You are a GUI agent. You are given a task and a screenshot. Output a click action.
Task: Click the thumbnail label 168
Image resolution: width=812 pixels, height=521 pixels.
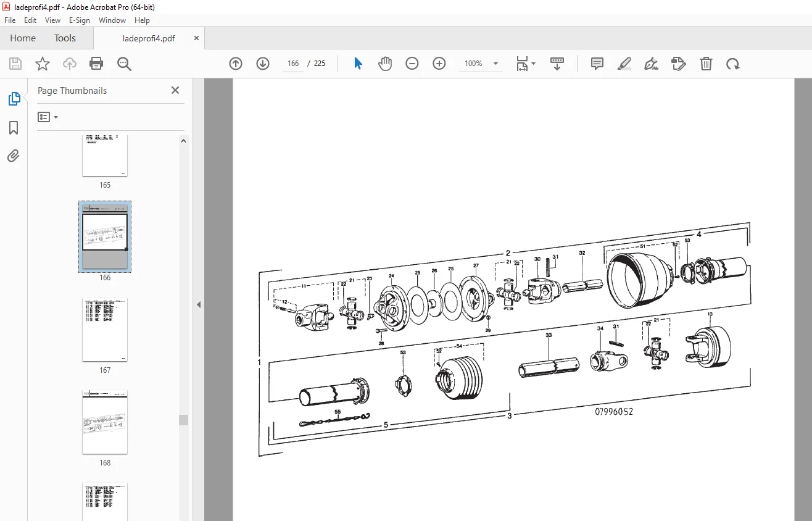click(105, 463)
